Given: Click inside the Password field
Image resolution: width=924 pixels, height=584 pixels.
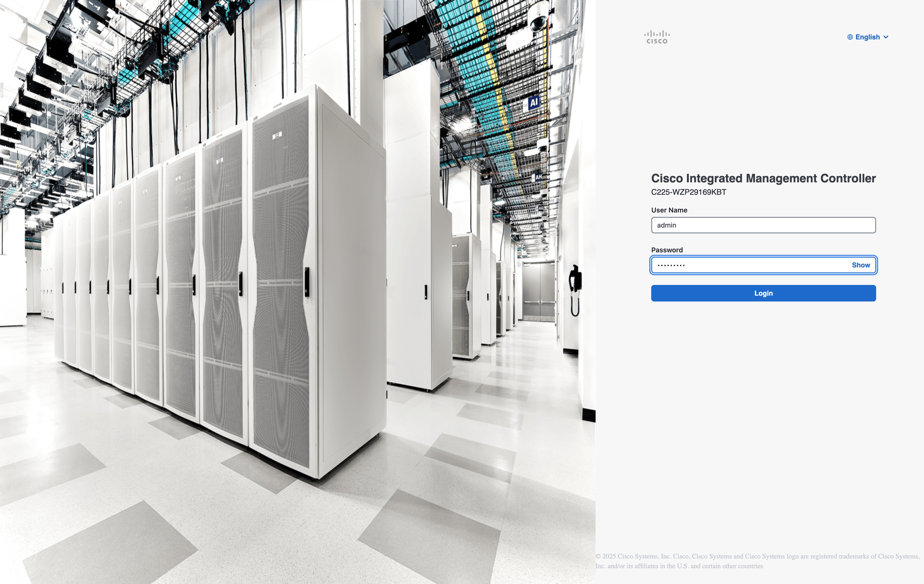Looking at the screenshot, I should coord(752,265).
